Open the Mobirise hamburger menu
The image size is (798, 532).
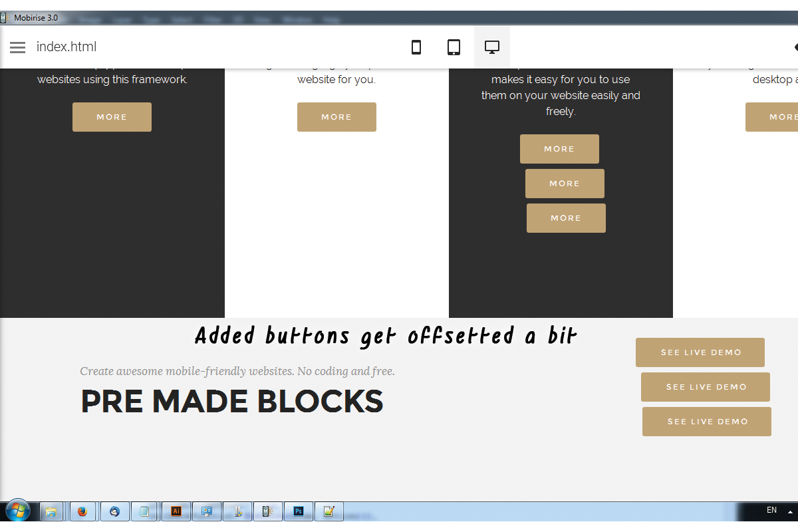point(17,47)
